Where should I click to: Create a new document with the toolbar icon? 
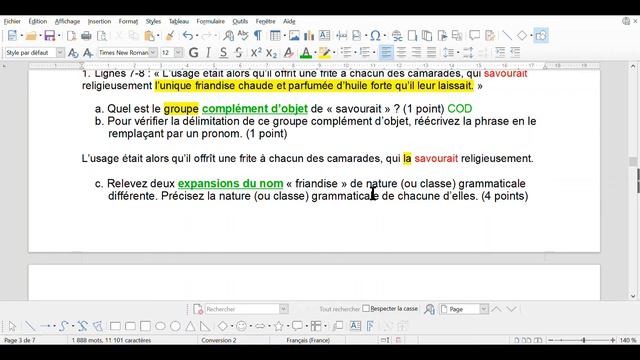pyautogui.click(x=12, y=36)
